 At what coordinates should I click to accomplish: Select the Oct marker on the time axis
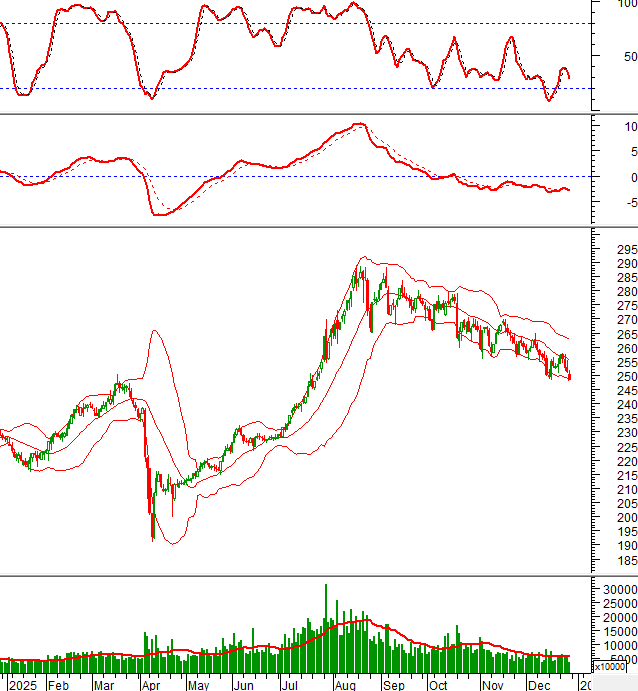[x=438, y=686]
